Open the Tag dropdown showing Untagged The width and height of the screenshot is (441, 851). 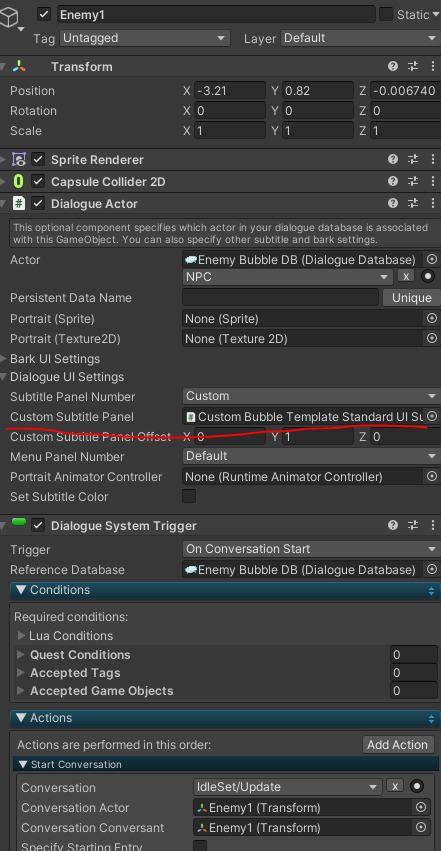[x=145, y=38]
